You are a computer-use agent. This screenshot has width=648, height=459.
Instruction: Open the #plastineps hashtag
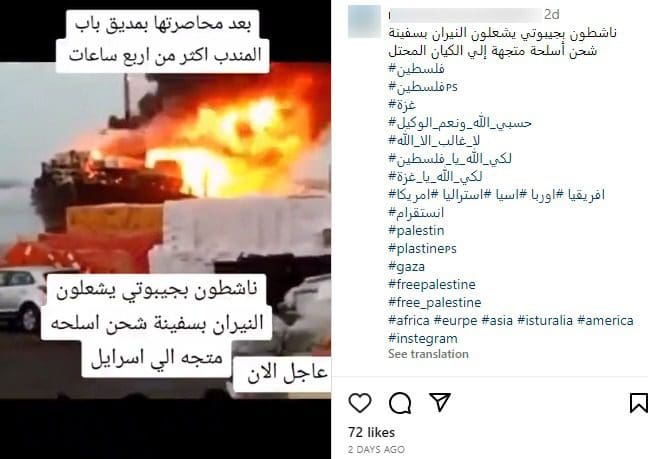pyautogui.click(x=422, y=249)
